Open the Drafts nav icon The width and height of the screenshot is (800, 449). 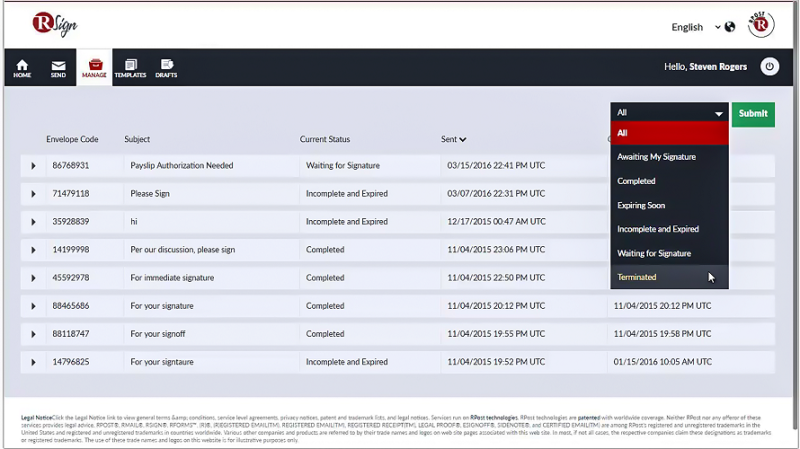[x=166, y=68]
